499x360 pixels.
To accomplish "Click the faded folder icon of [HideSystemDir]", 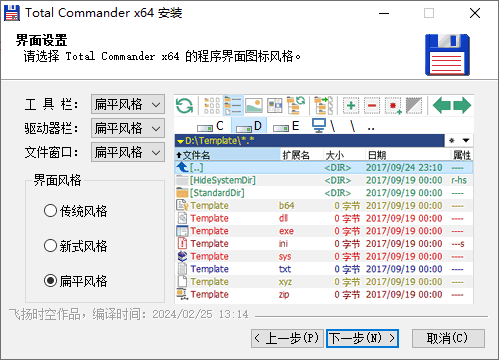I will [182, 180].
